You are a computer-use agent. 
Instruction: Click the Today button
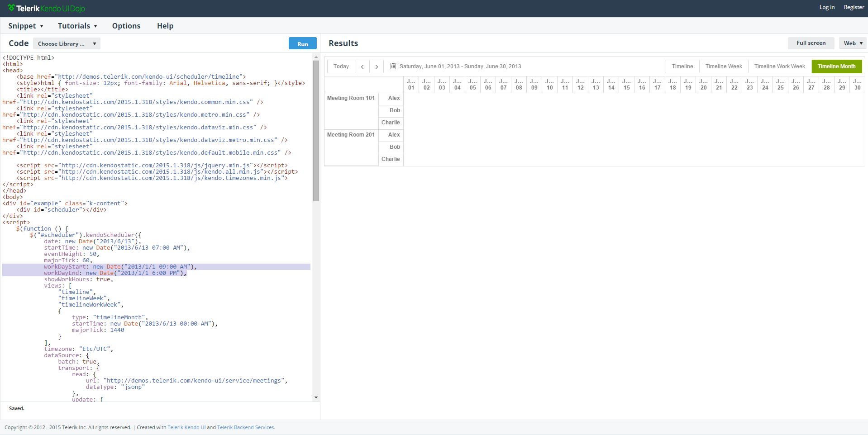(x=341, y=66)
